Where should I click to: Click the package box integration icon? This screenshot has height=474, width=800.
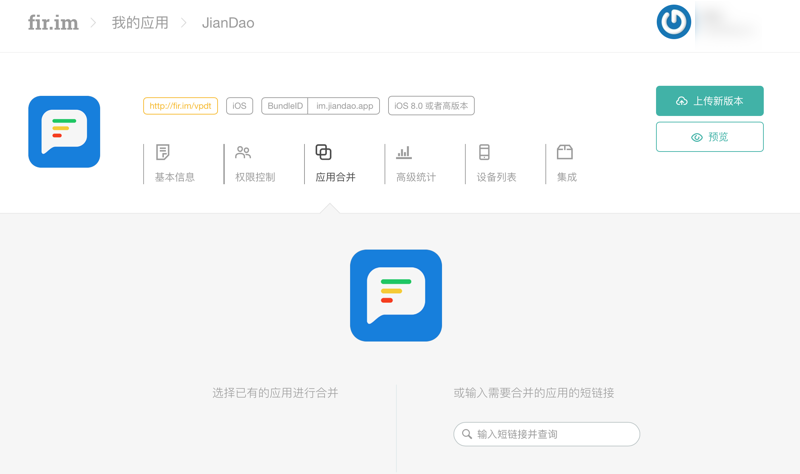pyautogui.click(x=565, y=152)
